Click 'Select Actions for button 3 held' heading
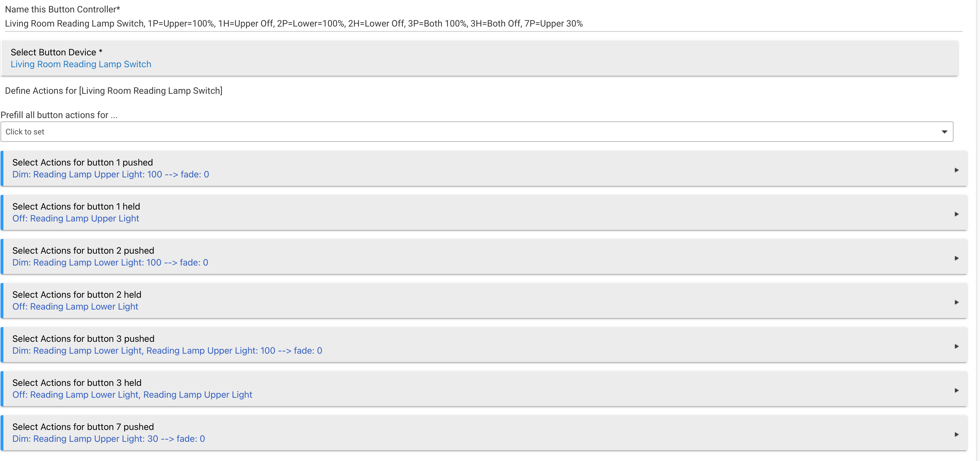The image size is (980, 461). tap(77, 383)
